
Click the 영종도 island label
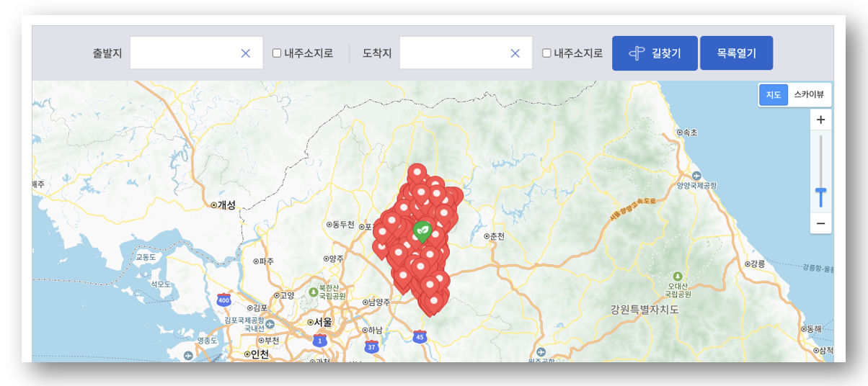coord(206,340)
